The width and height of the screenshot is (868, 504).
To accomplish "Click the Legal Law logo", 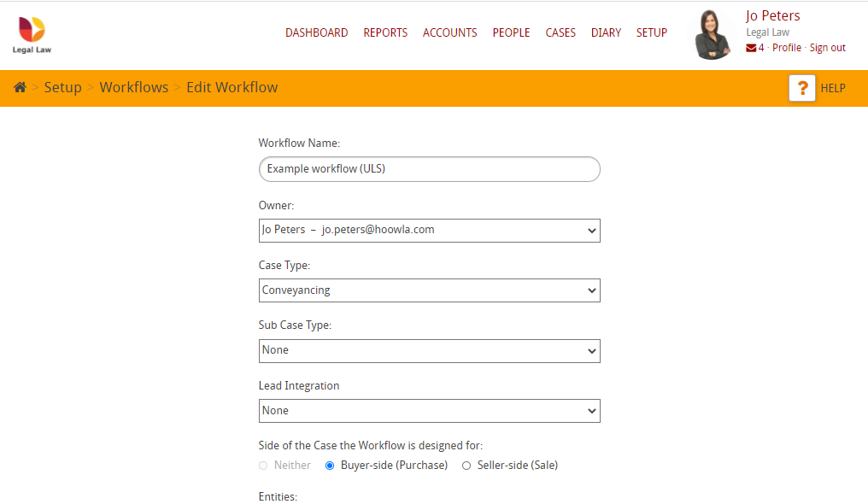I will click(x=31, y=33).
